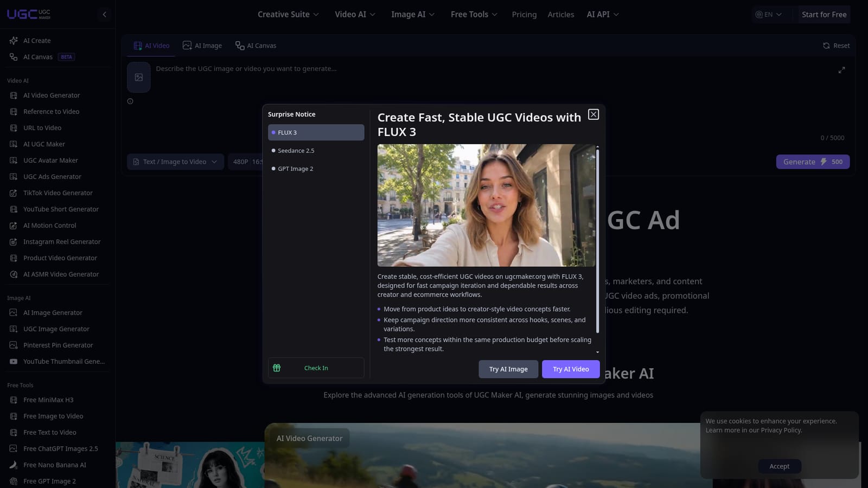Image resolution: width=868 pixels, height=488 pixels.
Task: Open the EN language selector
Action: (769, 15)
